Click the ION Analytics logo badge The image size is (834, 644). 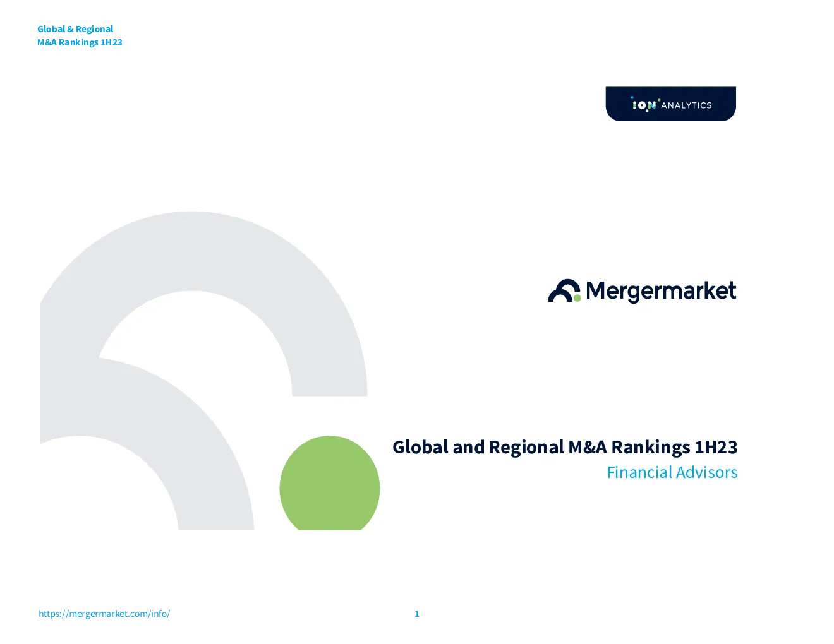point(671,104)
